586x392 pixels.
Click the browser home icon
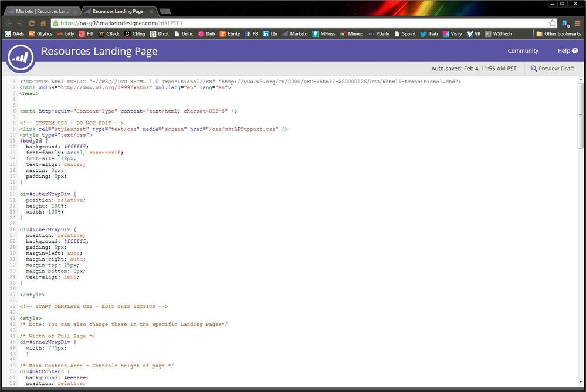tap(43, 23)
